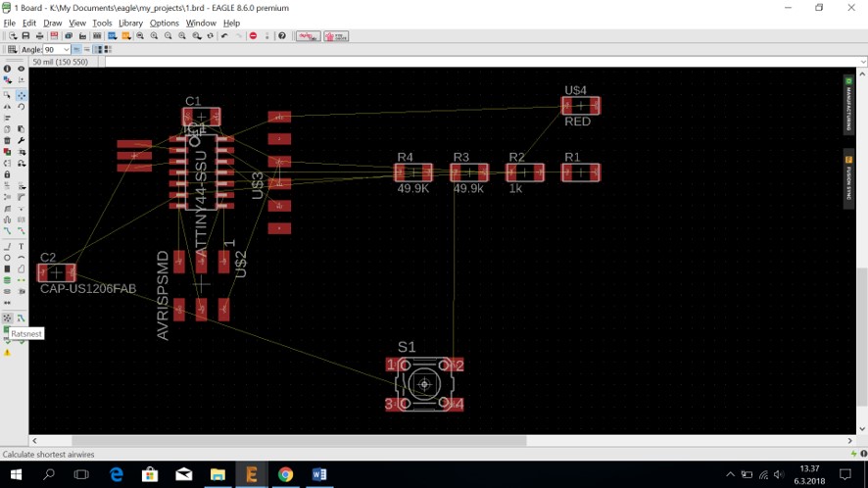The image size is (868, 488).
Task: Select the Route airwire tool
Action: (x=7, y=231)
